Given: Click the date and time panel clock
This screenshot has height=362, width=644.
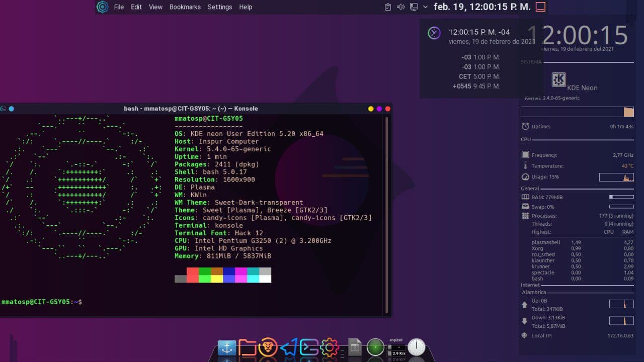Looking at the screenshot, I should click(x=481, y=7).
